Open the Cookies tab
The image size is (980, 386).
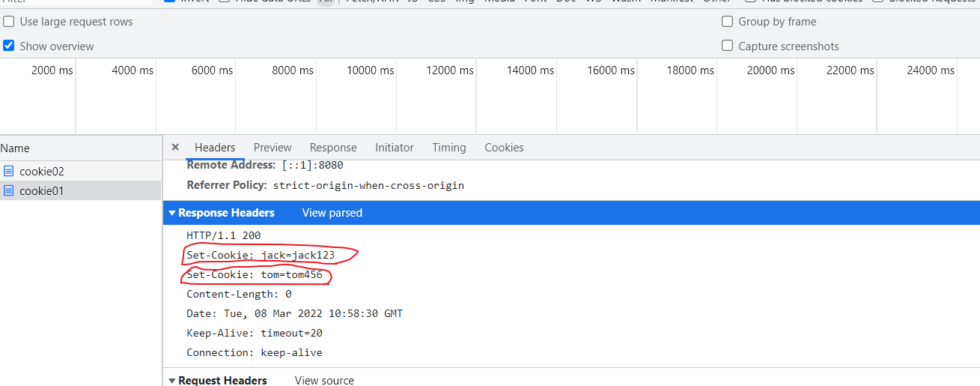(x=504, y=148)
